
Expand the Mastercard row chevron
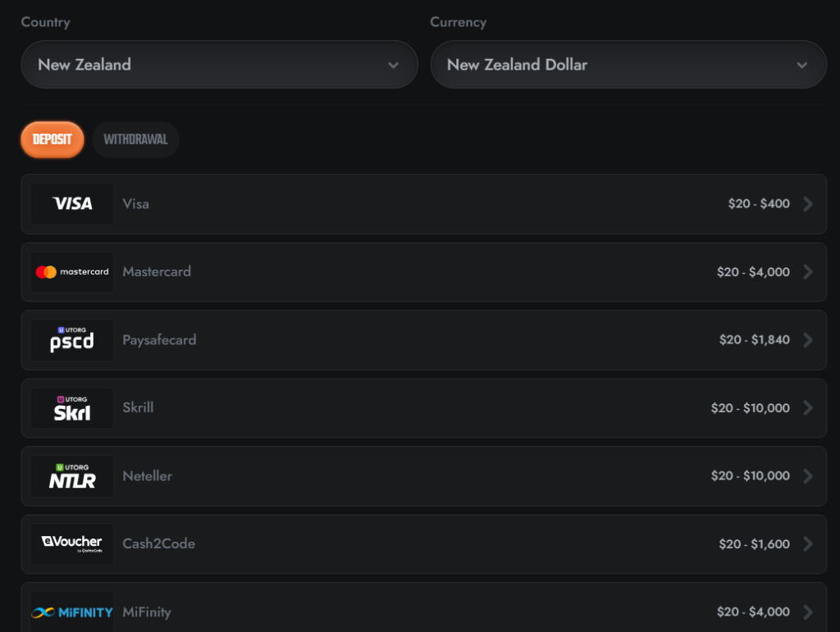808,272
